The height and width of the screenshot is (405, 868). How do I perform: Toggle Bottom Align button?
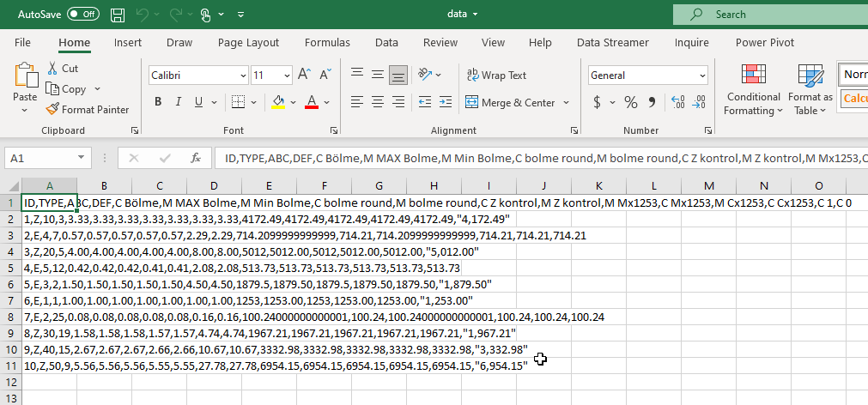[398, 75]
